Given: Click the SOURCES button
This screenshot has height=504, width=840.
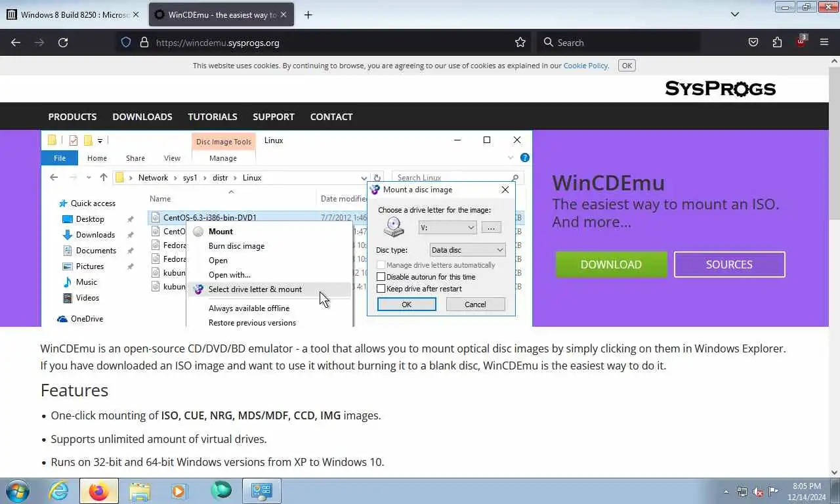Looking at the screenshot, I should pyautogui.click(x=729, y=264).
